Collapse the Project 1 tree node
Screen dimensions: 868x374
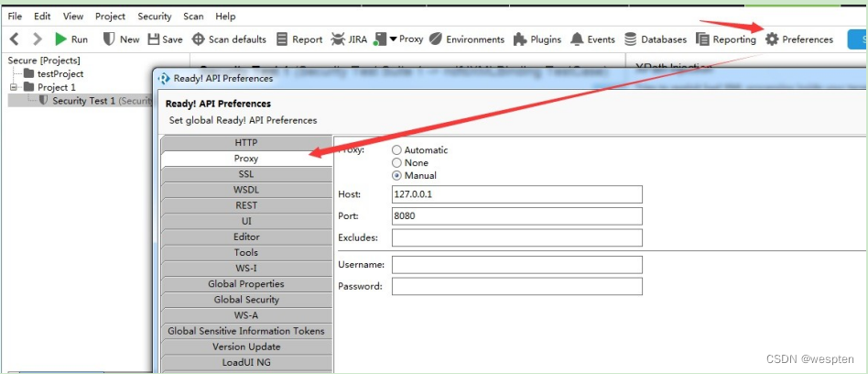[x=15, y=87]
